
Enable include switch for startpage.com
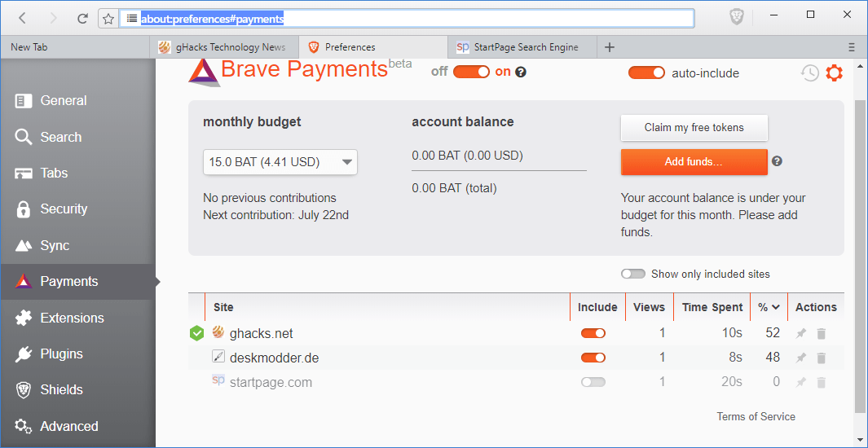[593, 382]
